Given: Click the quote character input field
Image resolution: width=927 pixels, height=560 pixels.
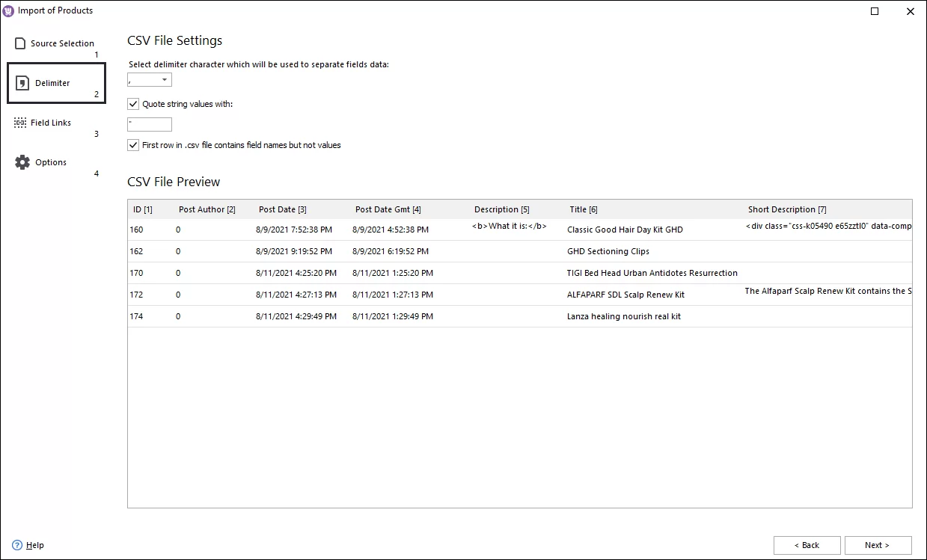Looking at the screenshot, I should click(149, 124).
